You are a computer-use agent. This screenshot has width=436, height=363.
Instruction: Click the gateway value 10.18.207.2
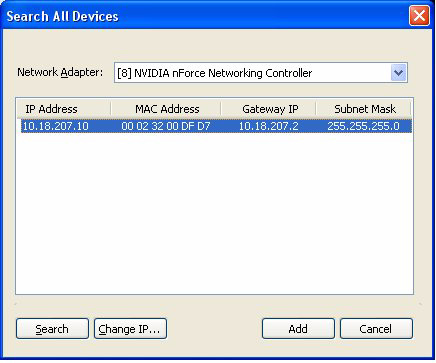tap(269, 126)
